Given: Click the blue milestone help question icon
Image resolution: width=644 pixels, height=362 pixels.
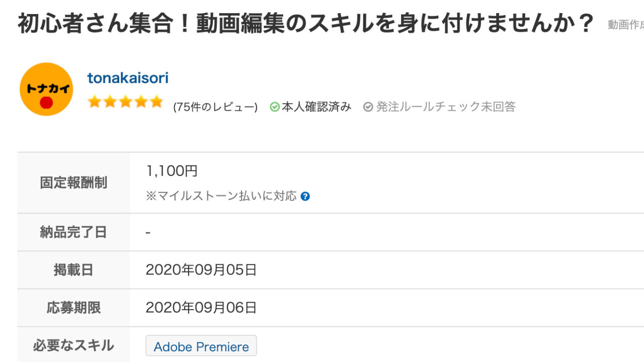Looking at the screenshot, I should tap(305, 197).
